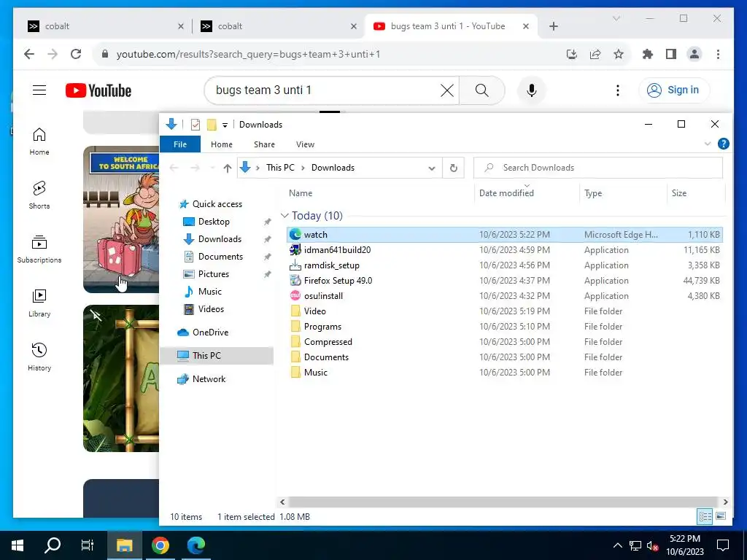The width and height of the screenshot is (747, 560).
Task: Open the Explorer Share ribbon tab
Action: click(x=264, y=144)
